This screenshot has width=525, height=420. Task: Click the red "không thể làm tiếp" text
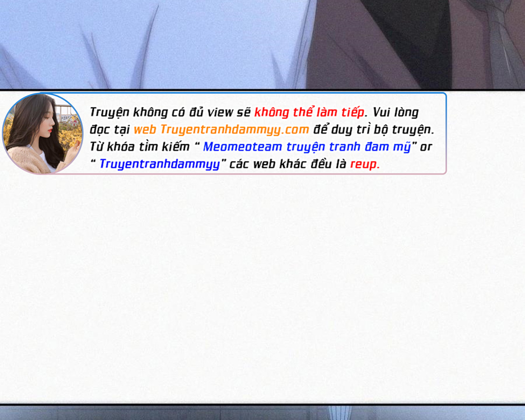(x=308, y=112)
